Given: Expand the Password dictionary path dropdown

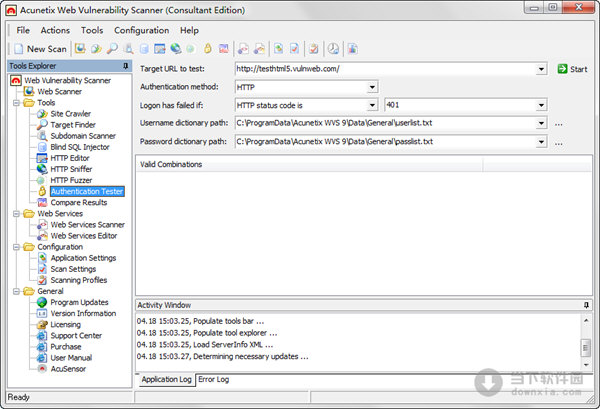Looking at the screenshot, I should 541,142.
